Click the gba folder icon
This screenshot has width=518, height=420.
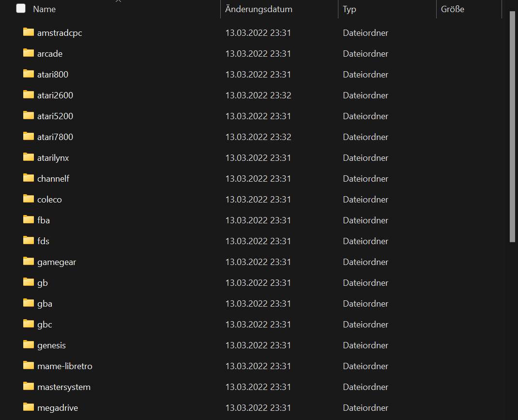click(x=29, y=303)
